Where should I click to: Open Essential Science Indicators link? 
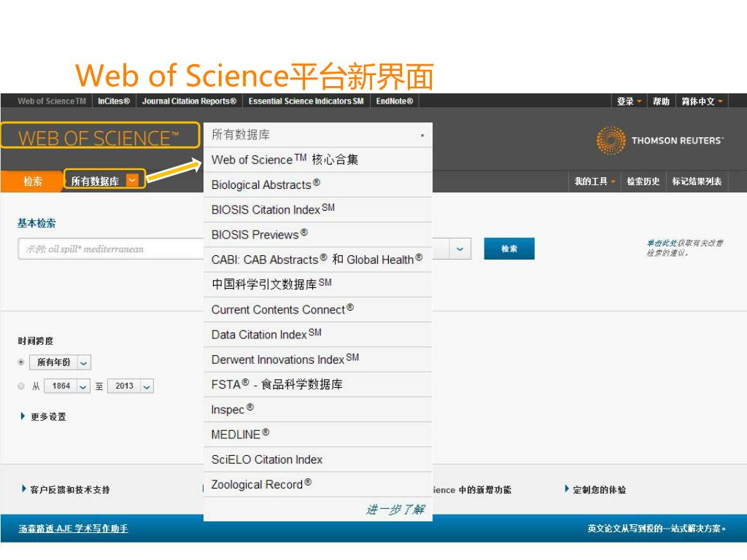point(306,101)
